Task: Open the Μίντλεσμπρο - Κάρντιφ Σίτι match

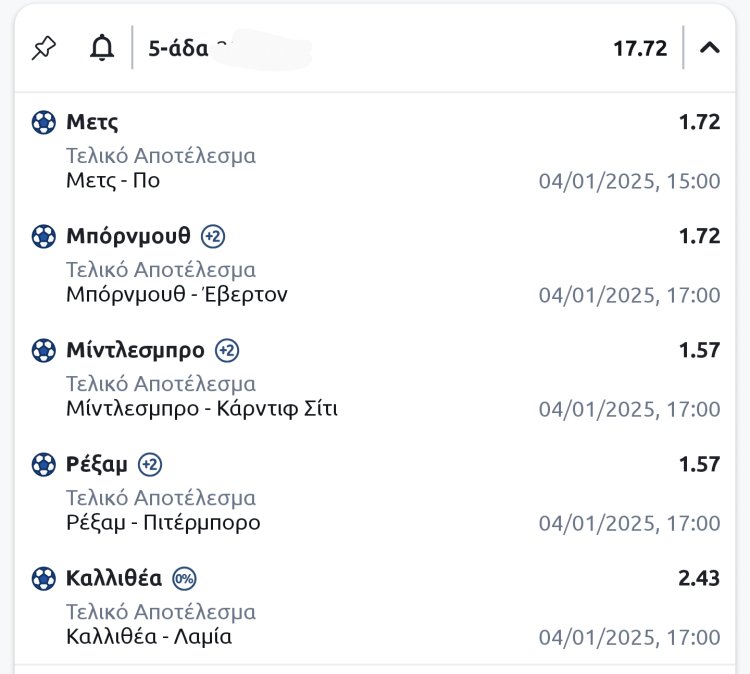Action: pos(202,409)
